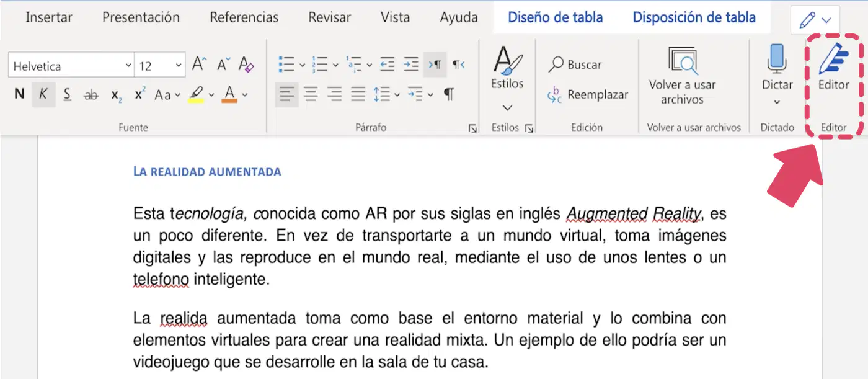Click the underlined words Augmented Reality
This screenshot has width=868, height=379.
(x=634, y=215)
